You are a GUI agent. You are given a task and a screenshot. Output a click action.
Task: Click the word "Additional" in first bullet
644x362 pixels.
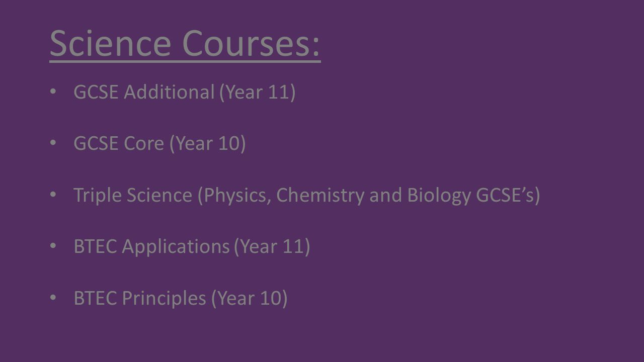(169, 92)
